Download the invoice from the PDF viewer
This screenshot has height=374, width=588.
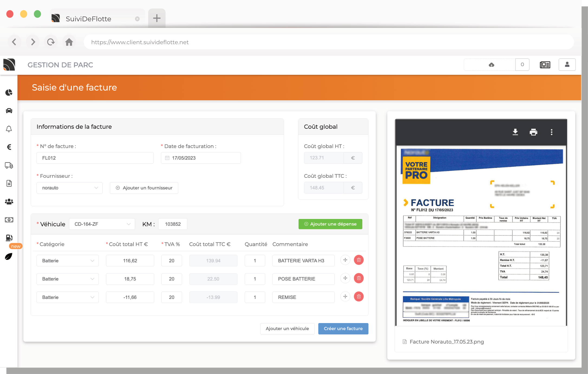(x=515, y=132)
